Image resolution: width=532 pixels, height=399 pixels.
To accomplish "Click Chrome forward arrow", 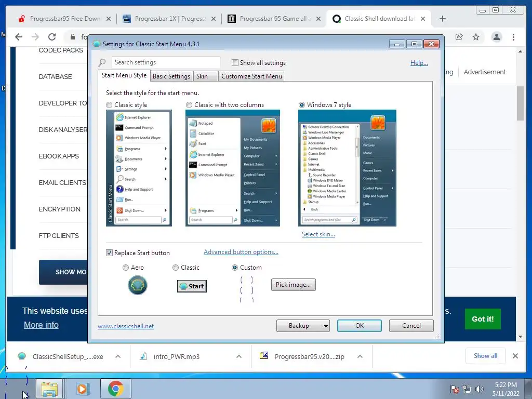I will tap(35, 37).
